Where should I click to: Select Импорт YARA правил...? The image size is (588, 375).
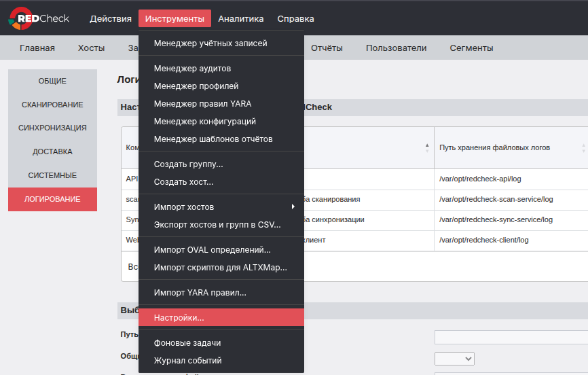[221, 292]
